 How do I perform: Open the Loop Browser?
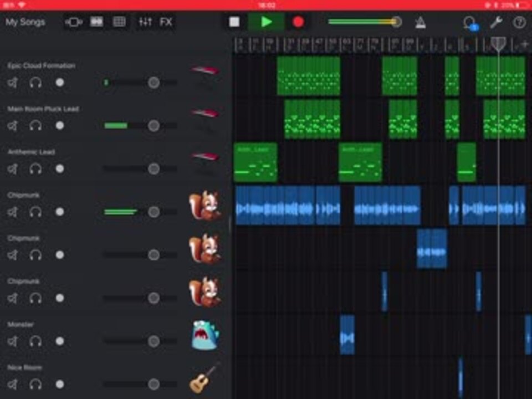pyautogui.click(x=471, y=23)
